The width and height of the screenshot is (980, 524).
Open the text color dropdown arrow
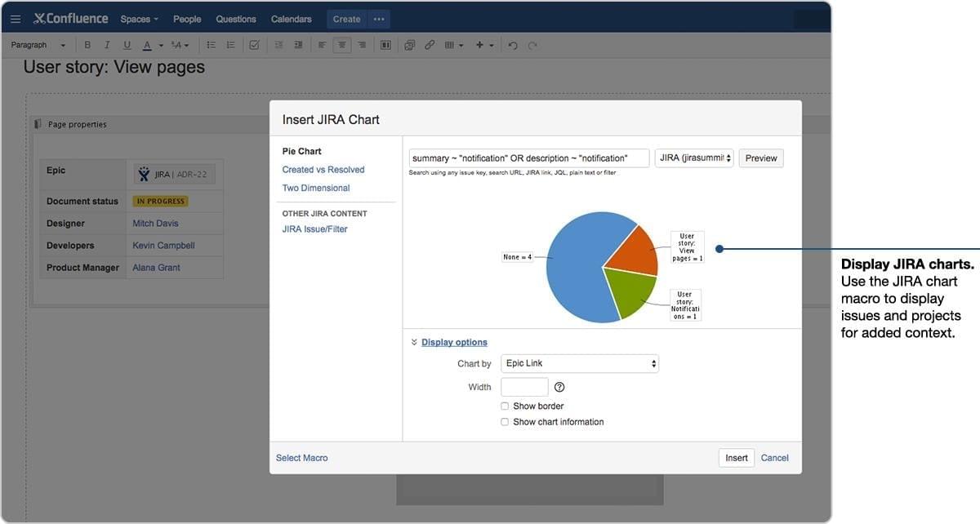[161, 45]
